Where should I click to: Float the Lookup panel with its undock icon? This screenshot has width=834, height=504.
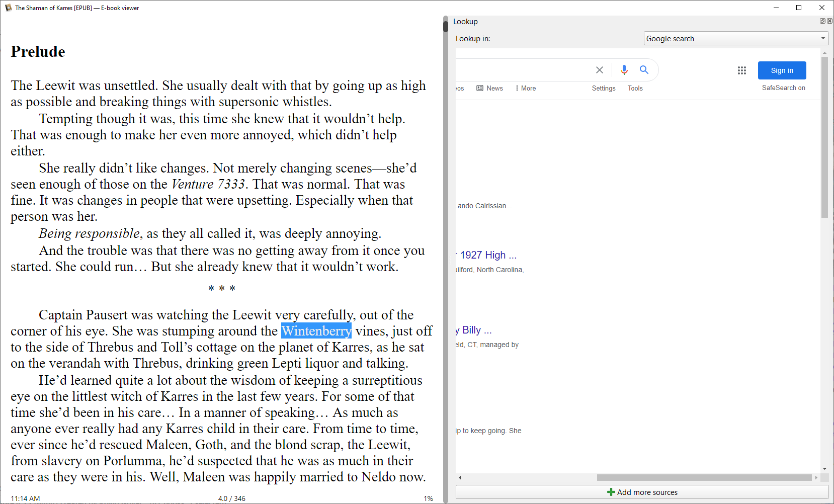point(822,21)
